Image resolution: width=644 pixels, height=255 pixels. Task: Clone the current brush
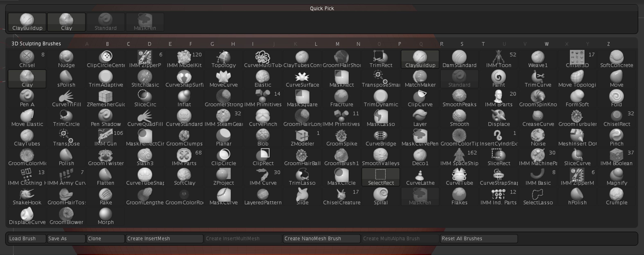106,238
